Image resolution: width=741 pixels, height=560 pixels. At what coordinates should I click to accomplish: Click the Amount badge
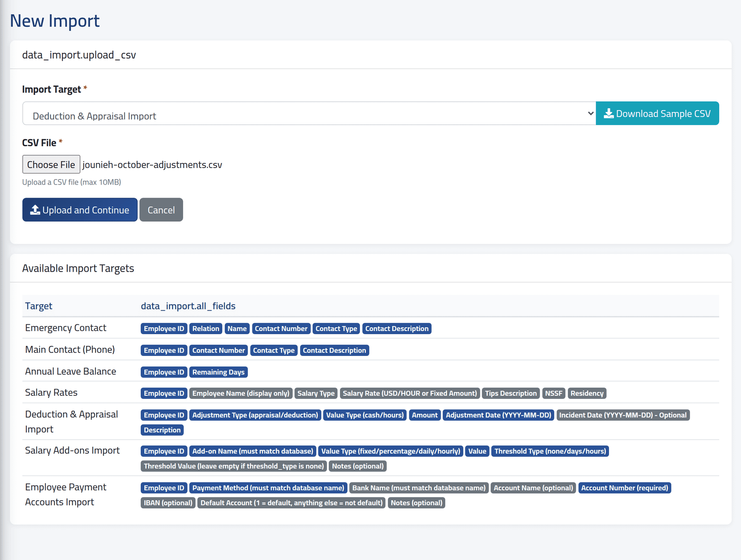click(425, 415)
